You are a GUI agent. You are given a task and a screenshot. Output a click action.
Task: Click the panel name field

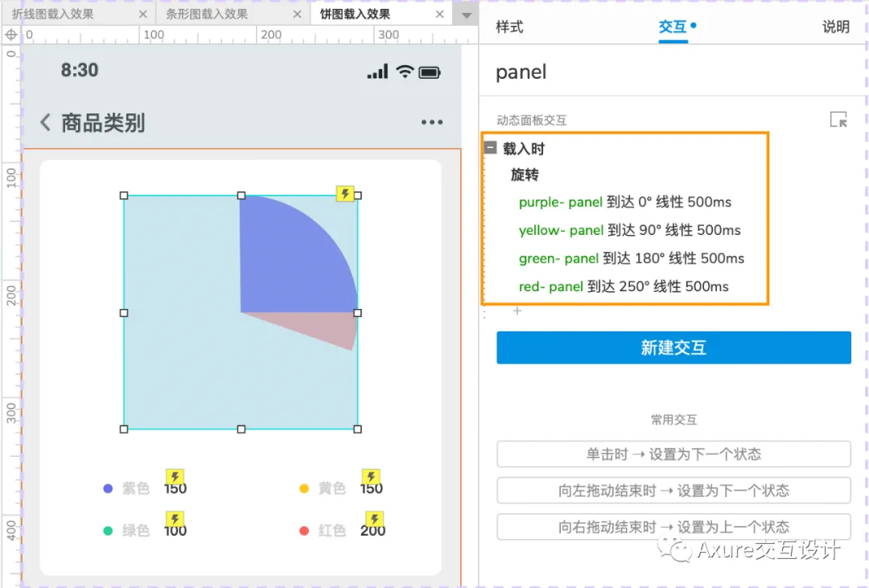pos(521,72)
